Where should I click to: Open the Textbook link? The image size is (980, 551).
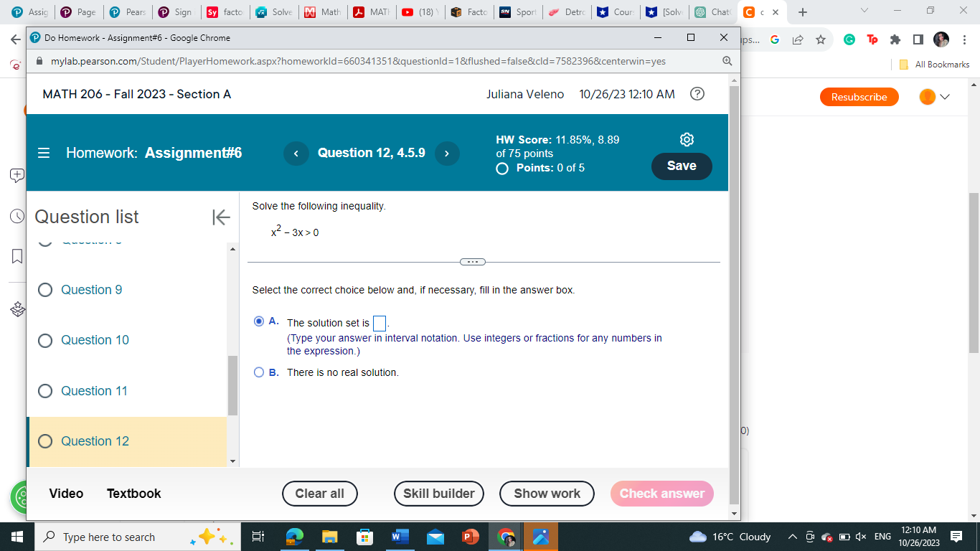point(134,494)
